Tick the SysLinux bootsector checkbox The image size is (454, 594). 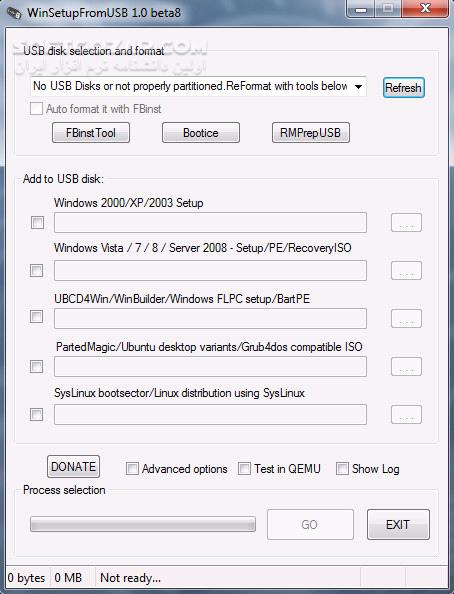click(x=36, y=414)
